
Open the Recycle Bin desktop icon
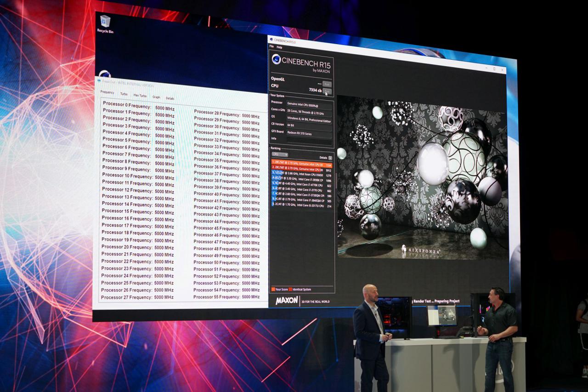tap(105, 24)
